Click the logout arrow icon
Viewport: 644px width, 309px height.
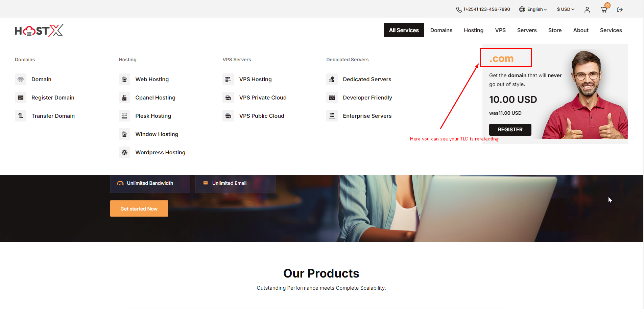[x=620, y=9]
